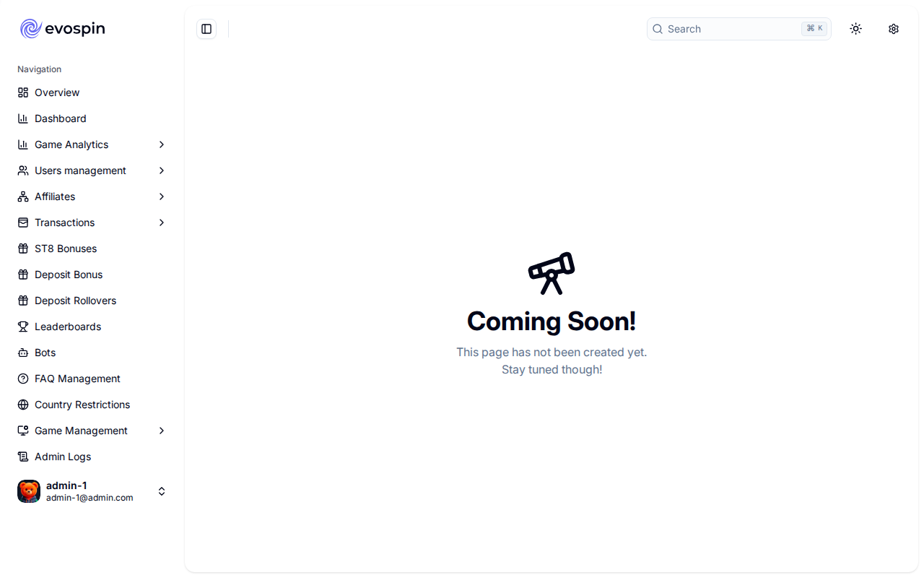Image resolution: width=924 pixels, height=578 pixels.
Task: Open the Admin Logs link
Action: [x=92, y=457]
